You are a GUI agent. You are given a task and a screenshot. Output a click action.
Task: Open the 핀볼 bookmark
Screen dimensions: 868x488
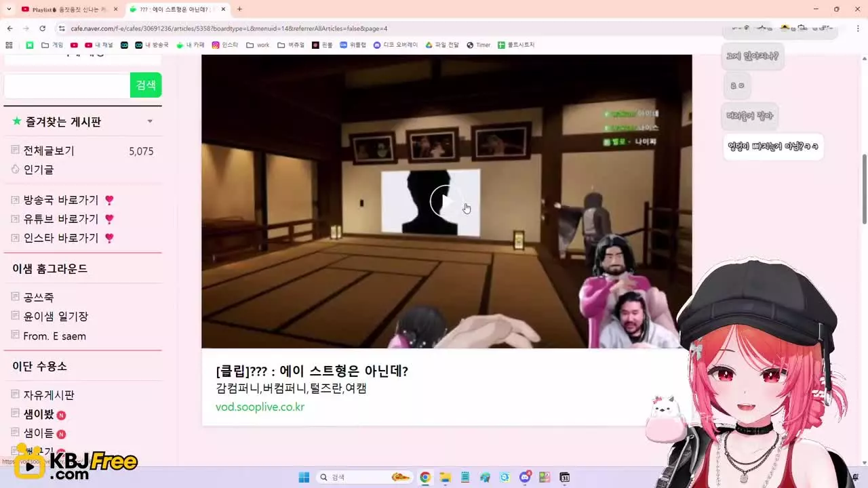pyautogui.click(x=322, y=45)
